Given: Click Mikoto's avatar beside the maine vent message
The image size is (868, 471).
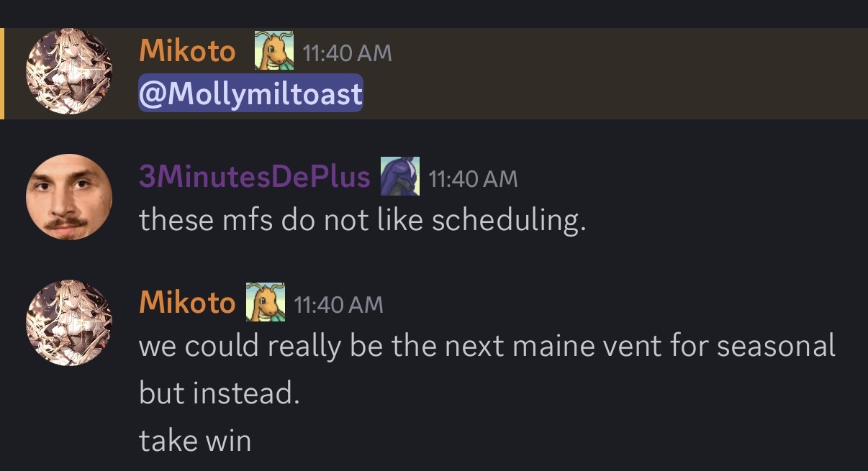Looking at the screenshot, I should 68,324.
